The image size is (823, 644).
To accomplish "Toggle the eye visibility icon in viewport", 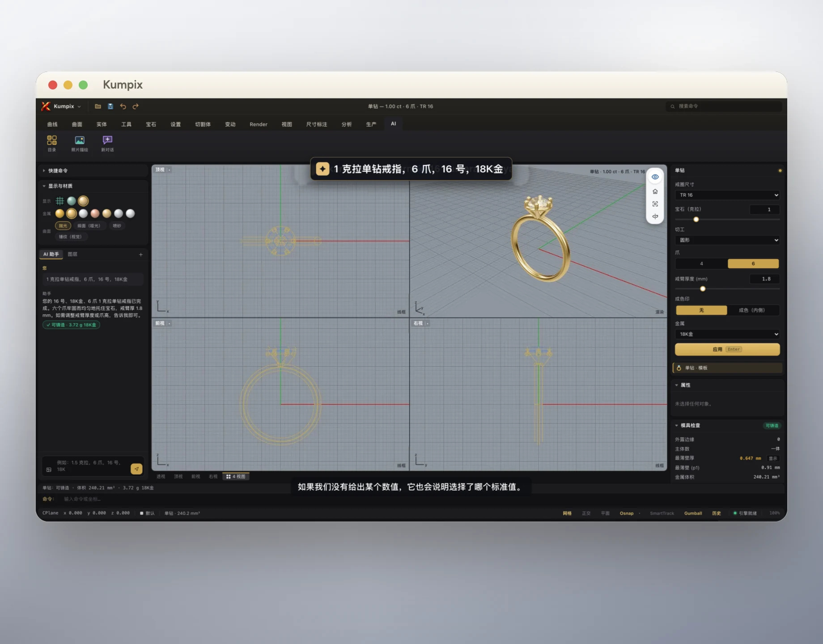I will tap(655, 177).
